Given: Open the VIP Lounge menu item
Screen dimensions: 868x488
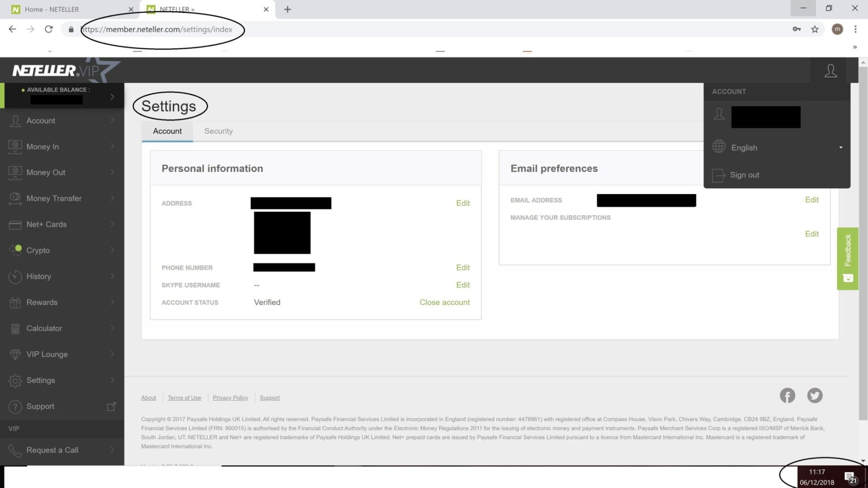Looking at the screenshot, I should click(62, 354).
